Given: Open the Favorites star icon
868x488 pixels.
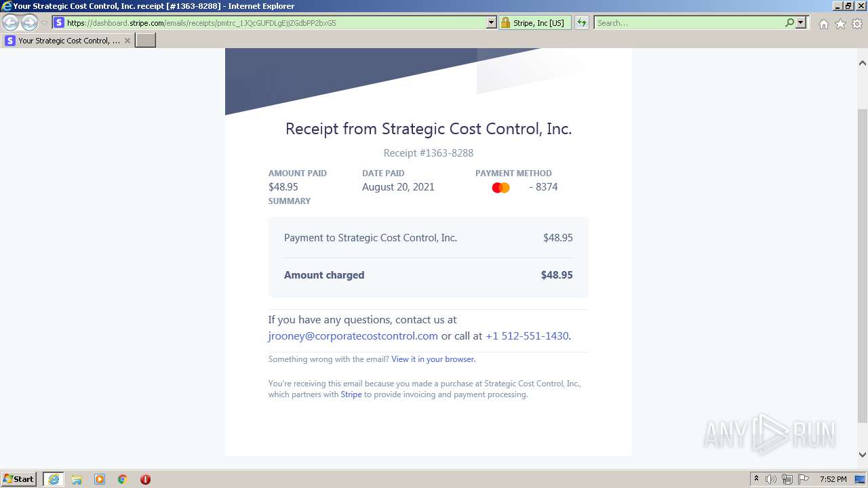Looking at the screenshot, I should pos(840,24).
